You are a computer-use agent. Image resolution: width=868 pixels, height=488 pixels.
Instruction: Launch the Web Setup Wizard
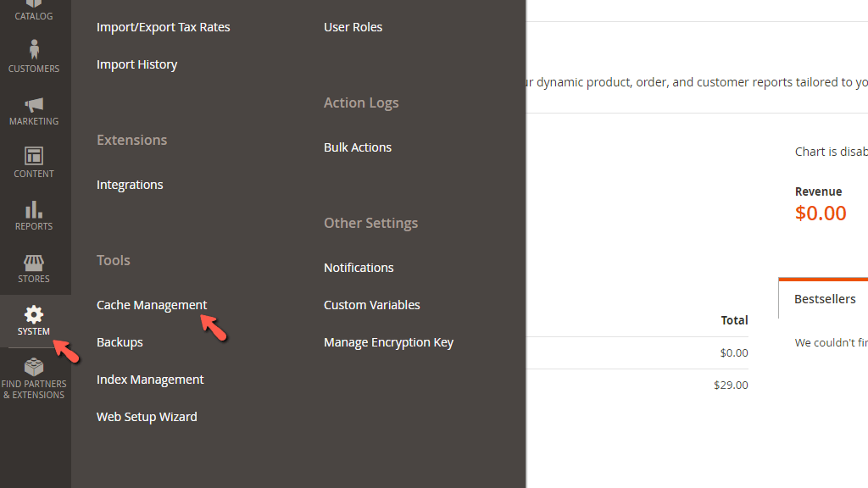point(147,416)
